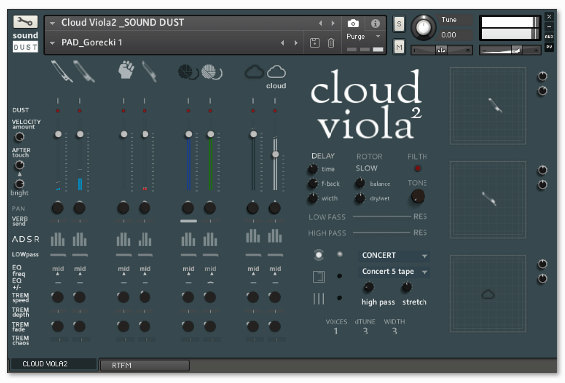The height and width of the screenshot is (383, 565).
Task: Click the header pan slider
Action: pyautogui.click(x=441, y=50)
